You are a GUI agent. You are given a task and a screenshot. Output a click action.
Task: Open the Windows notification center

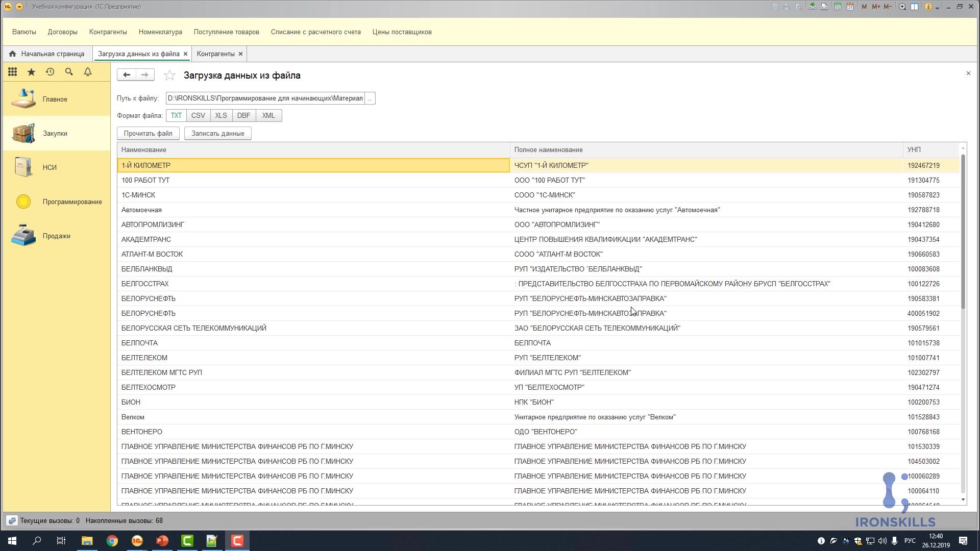pos(963,541)
